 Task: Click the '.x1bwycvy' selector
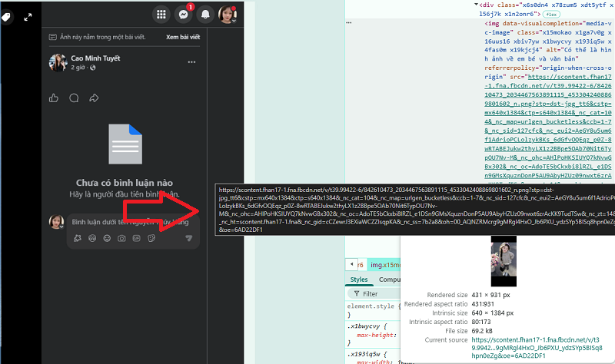pos(364,326)
